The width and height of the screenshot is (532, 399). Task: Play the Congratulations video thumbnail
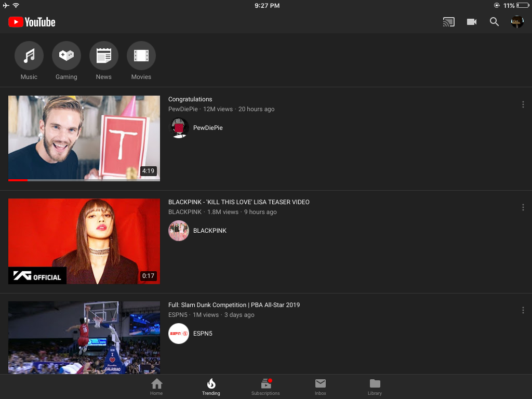[x=84, y=138]
